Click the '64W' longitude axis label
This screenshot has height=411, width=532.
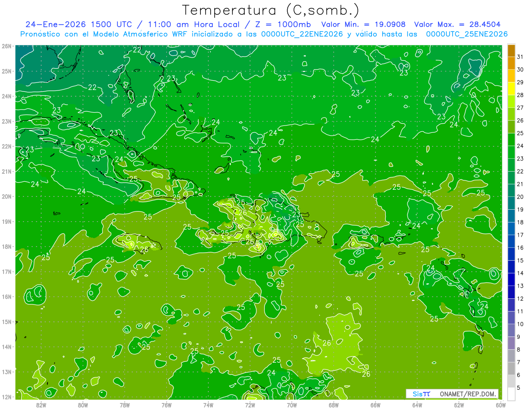click(417, 404)
